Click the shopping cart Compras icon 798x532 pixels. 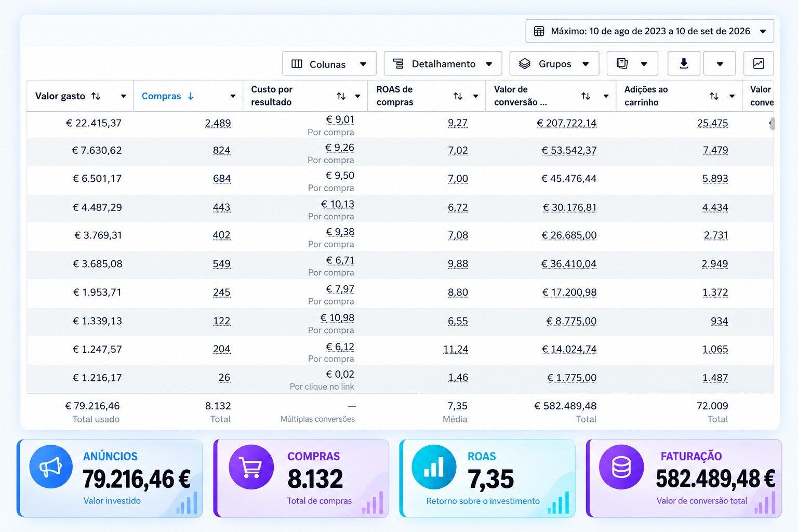click(x=251, y=467)
